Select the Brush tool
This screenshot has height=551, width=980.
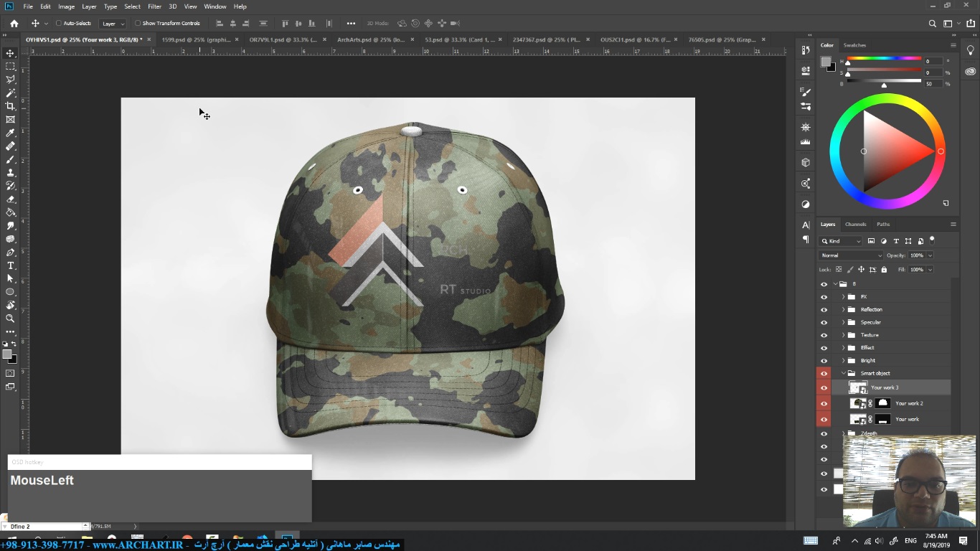tap(10, 159)
